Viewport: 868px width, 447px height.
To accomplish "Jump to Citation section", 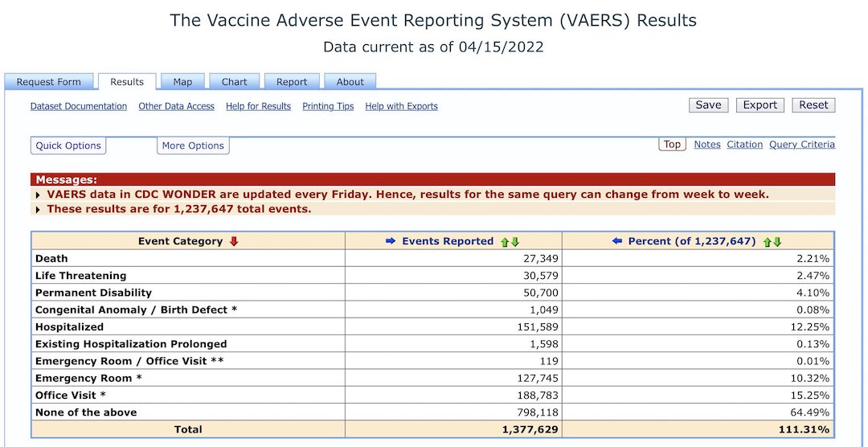I will pyautogui.click(x=744, y=145).
